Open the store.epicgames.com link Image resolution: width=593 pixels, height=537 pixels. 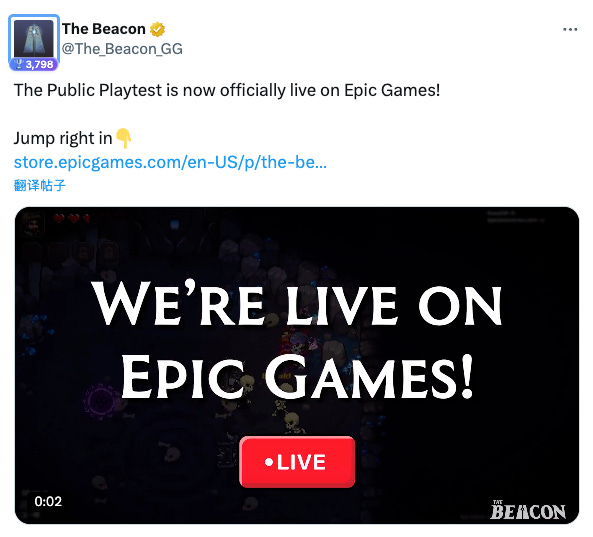tap(170, 162)
